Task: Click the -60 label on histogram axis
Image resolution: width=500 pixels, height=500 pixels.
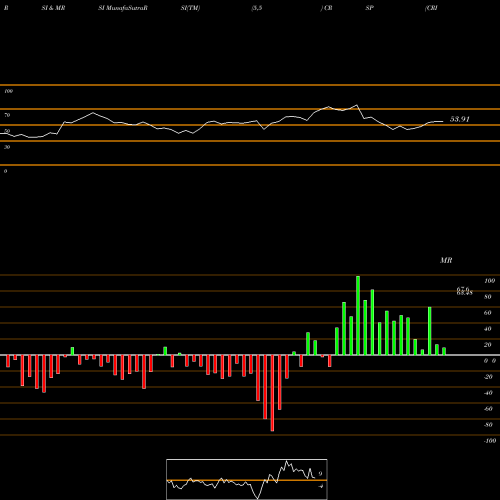Action: pos(488,409)
